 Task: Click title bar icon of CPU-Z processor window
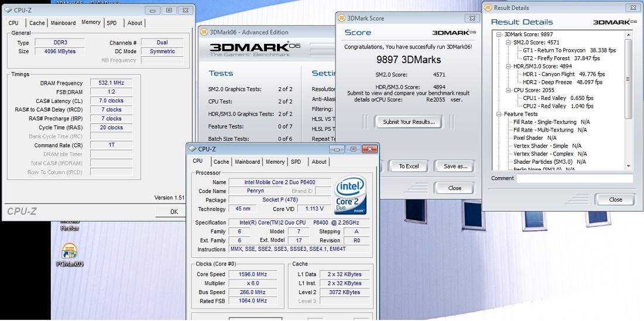pos(193,149)
